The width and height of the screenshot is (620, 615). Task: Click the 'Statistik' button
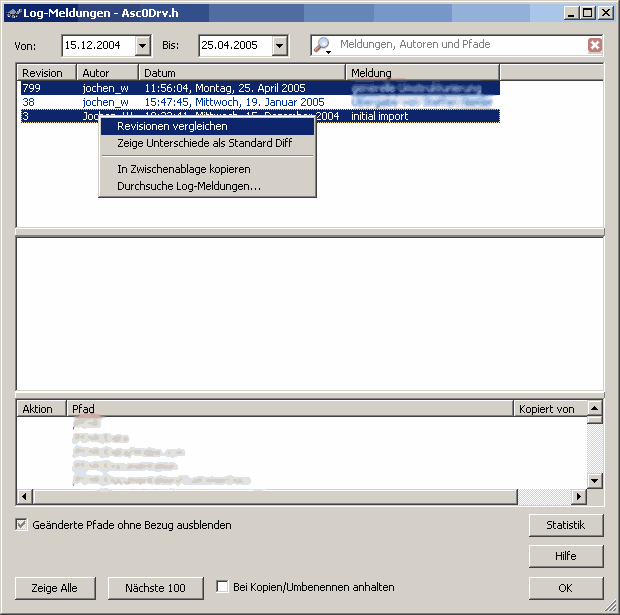click(x=566, y=525)
